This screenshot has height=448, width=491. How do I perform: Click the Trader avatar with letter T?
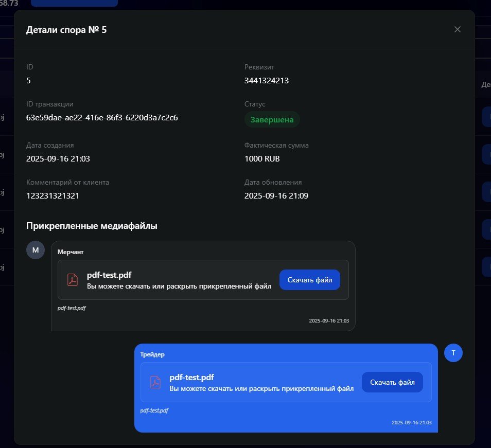pyautogui.click(x=453, y=353)
